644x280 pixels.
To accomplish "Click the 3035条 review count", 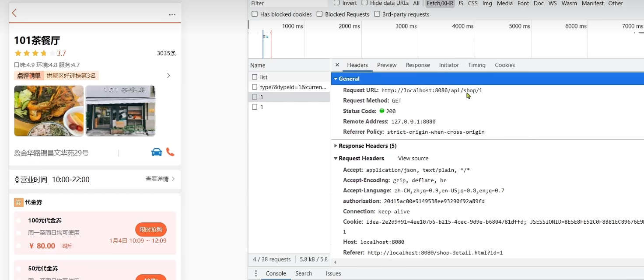I will 166,53.
